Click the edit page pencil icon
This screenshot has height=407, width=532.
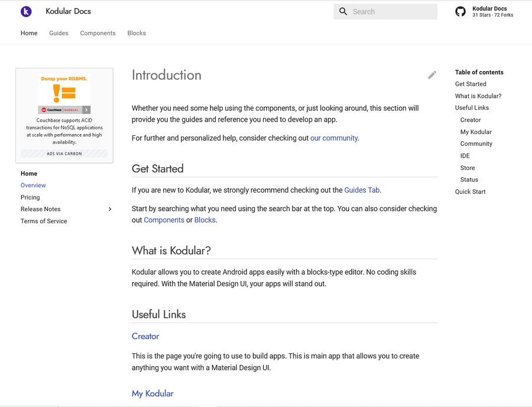pyautogui.click(x=432, y=75)
